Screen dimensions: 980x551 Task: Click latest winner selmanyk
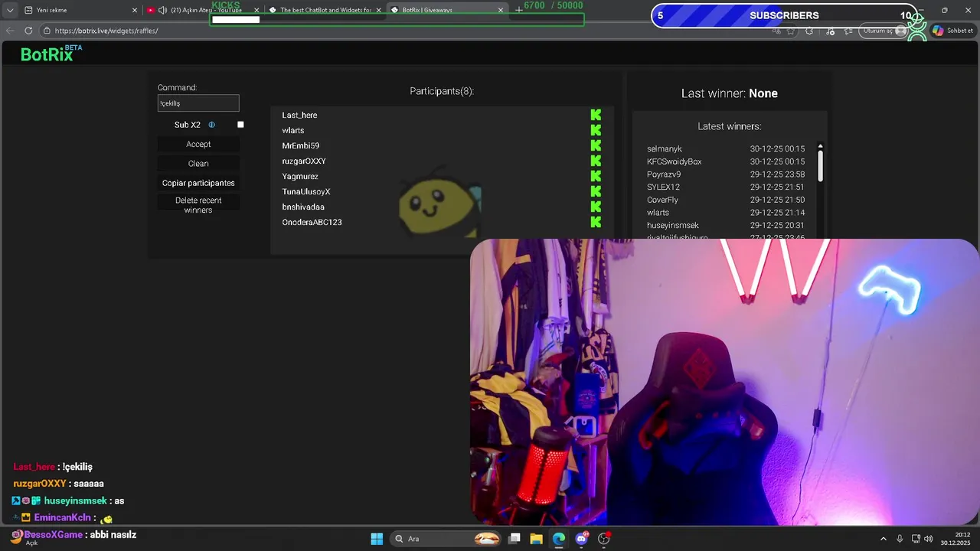(x=665, y=149)
